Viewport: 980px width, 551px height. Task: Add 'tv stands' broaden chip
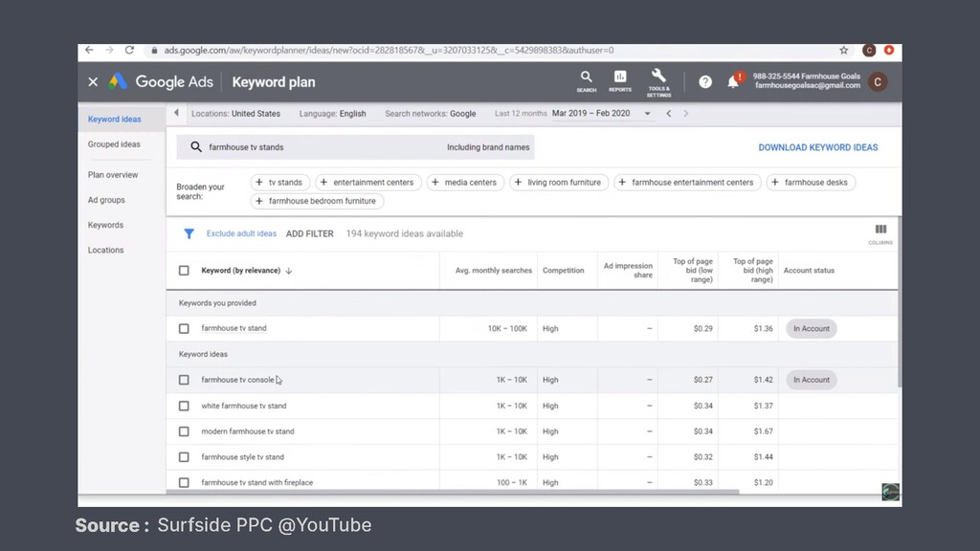tap(280, 183)
